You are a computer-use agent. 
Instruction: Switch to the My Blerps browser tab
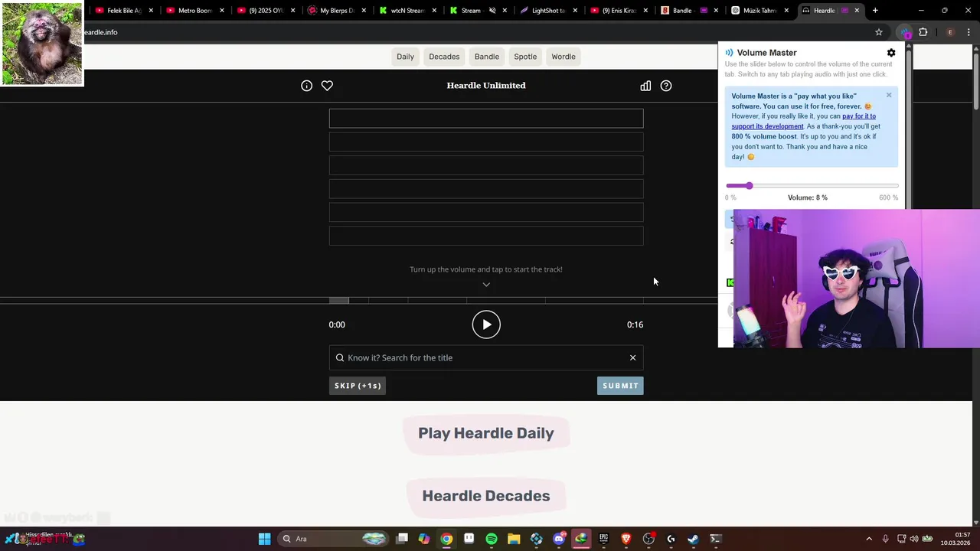coord(335,11)
